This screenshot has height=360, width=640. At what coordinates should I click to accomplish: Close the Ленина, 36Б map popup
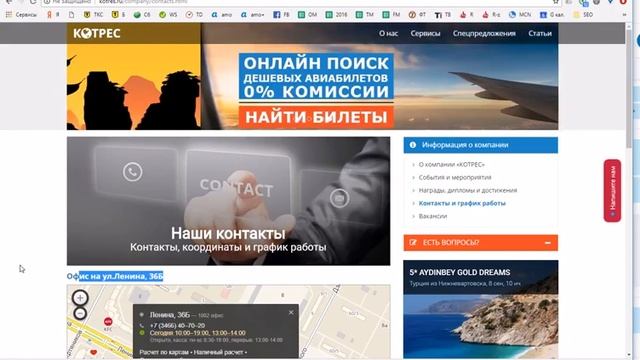(x=291, y=313)
